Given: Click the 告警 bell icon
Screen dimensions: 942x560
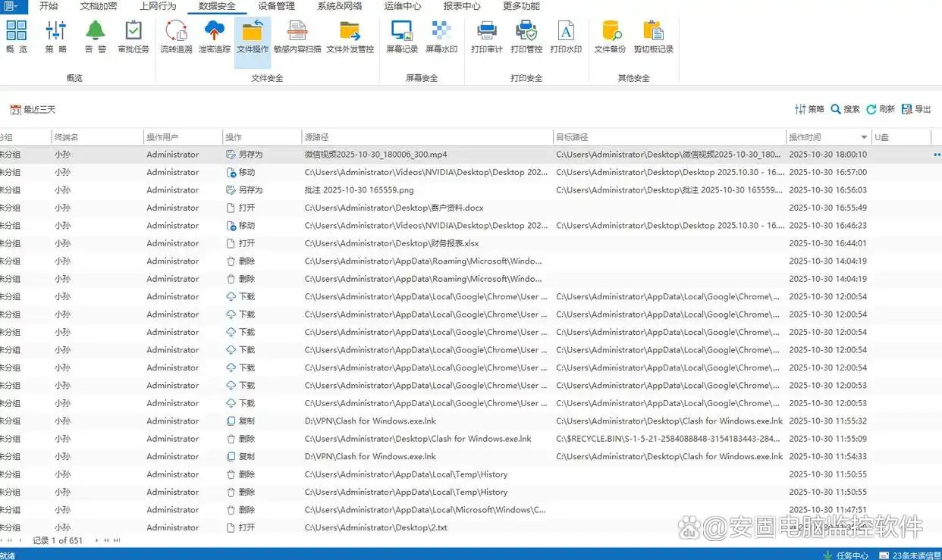Looking at the screenshot, I should (95, 37).
